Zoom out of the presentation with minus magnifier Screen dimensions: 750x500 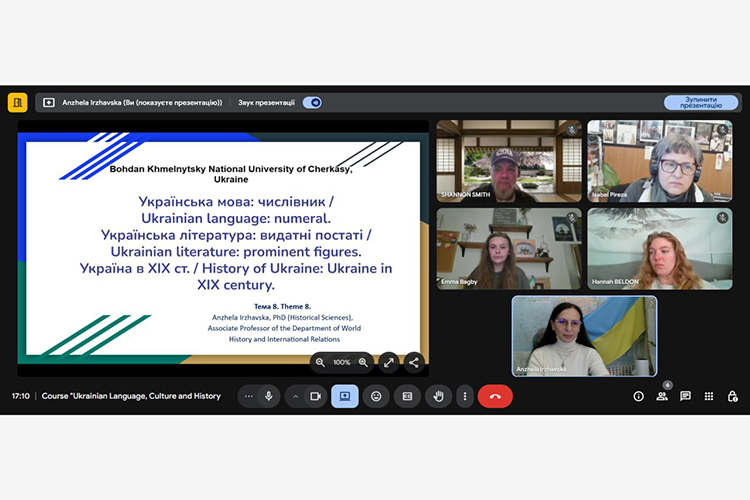[x=320, y=362]
